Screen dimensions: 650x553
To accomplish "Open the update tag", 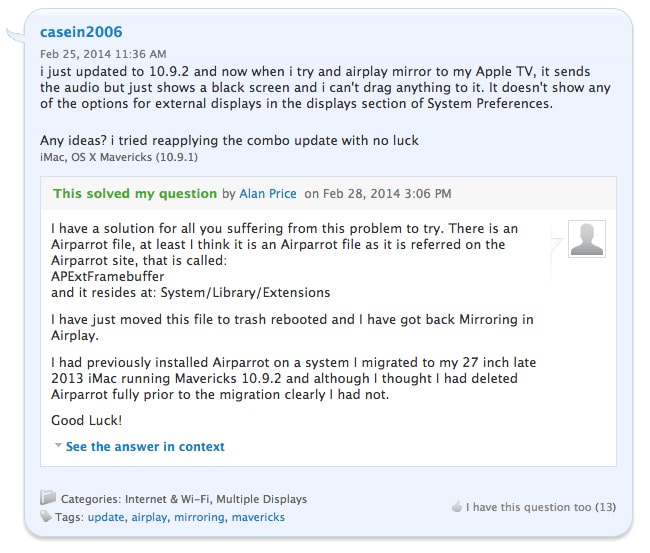I will (106, 517).
